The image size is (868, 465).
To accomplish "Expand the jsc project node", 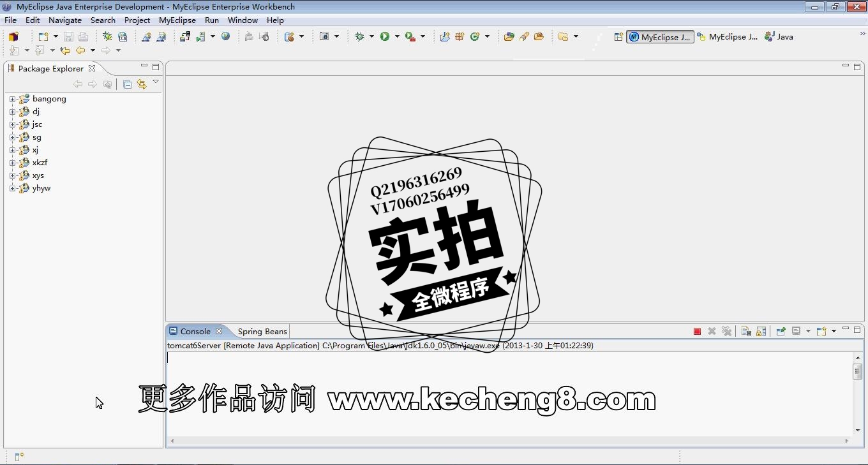I will pyautogui.click(x=12, y=124).
